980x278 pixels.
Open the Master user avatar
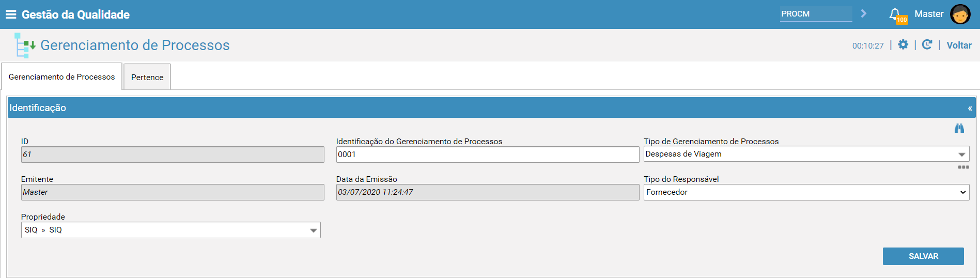[960, 14]
